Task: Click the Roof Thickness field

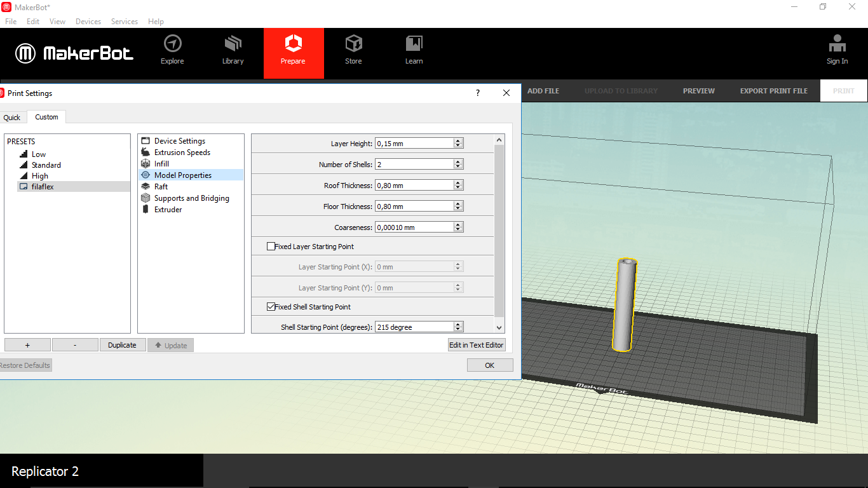Action: click(414, 186)
